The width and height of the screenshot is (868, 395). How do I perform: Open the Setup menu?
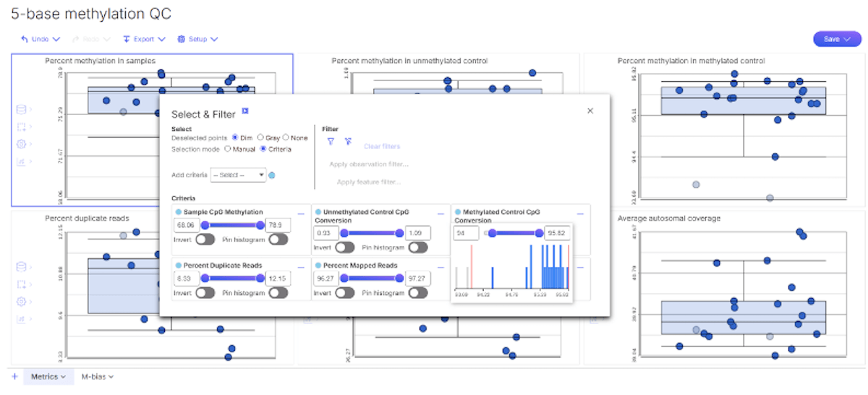197,39
